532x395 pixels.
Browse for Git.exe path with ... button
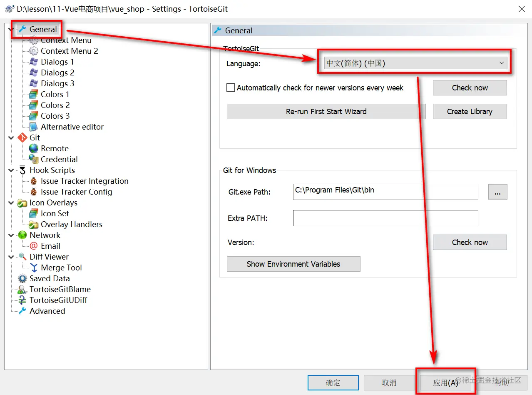pos(497,192)
